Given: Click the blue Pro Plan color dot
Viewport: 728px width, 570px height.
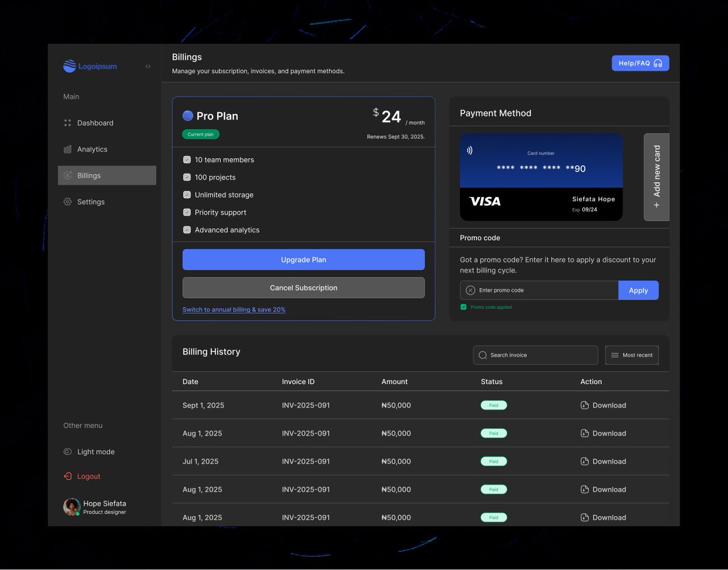Looking at the screenshot, I should pyautogui.click(x=187, y=115).
